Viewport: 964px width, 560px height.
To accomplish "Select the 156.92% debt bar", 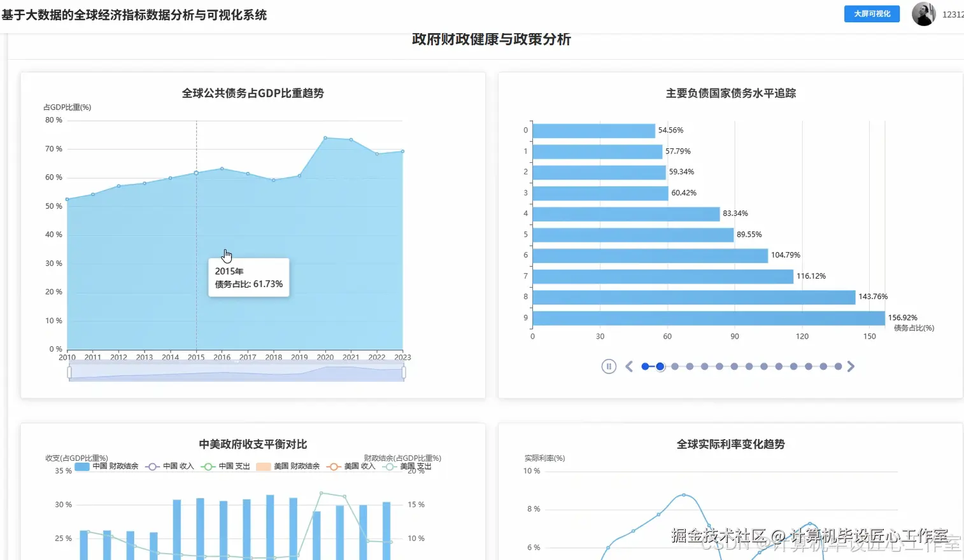I will pyautogui.click(x=709, y=318).
